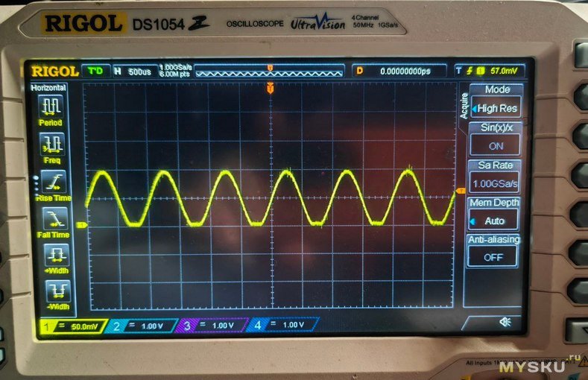588x380 pixels.
Task: Switch to the channel 2 tab
Action: coord(142,325)
